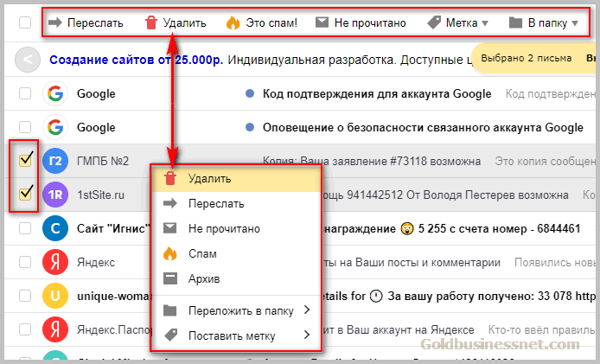Click the archive box icon in context menu
Screen dimensions: 600x364
[x=170, y=278]
